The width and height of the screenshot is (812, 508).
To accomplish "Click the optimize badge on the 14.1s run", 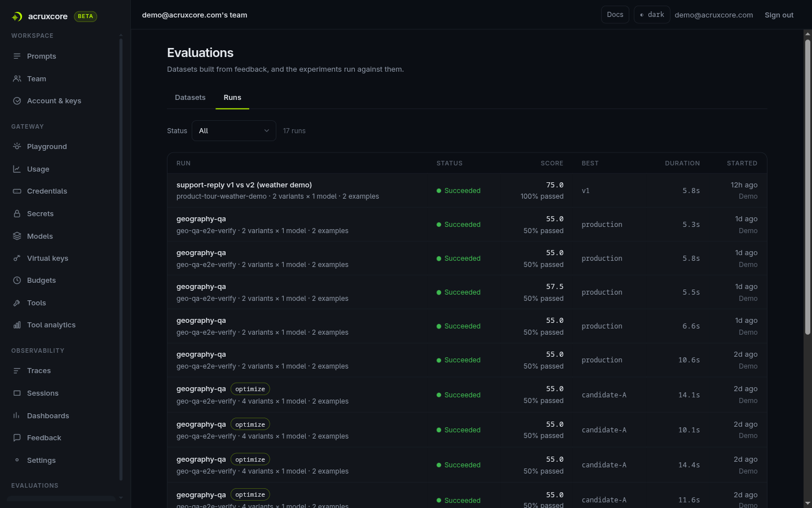I will tap(250, 389).
